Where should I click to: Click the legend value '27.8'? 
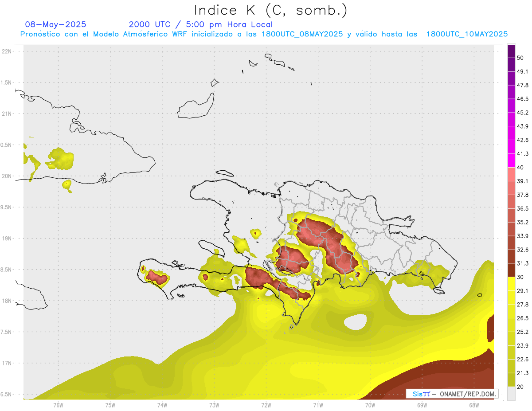(x=522, y=305)
